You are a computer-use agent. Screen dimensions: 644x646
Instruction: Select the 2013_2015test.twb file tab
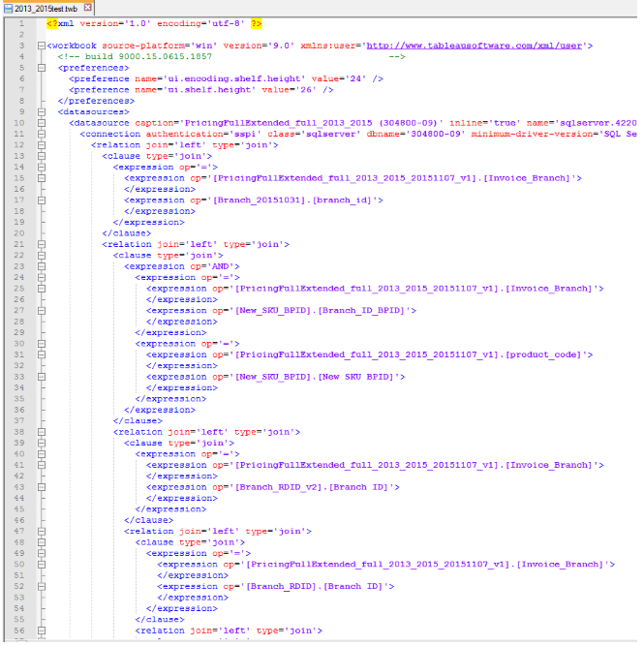click(x=47, y=8)
